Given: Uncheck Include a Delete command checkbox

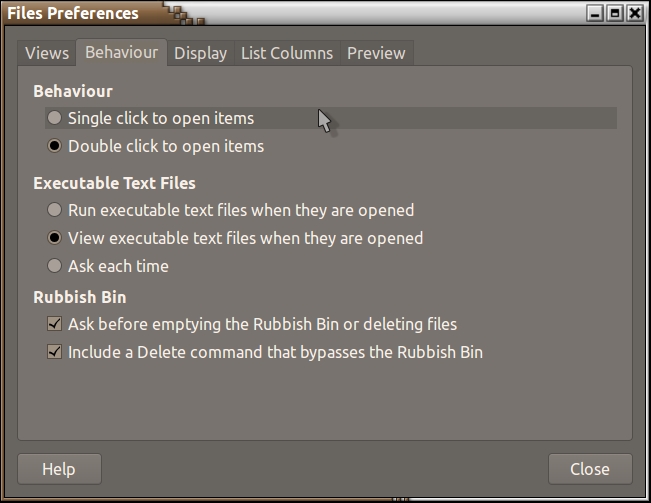Looking at the screenshot, I should (55, 352).
